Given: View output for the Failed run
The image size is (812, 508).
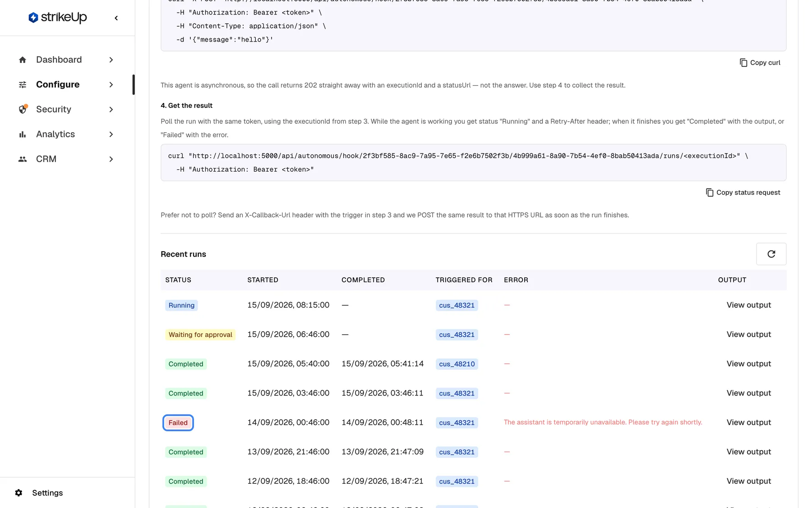Looking at the screenshot, I should click(x=749, y=423).
